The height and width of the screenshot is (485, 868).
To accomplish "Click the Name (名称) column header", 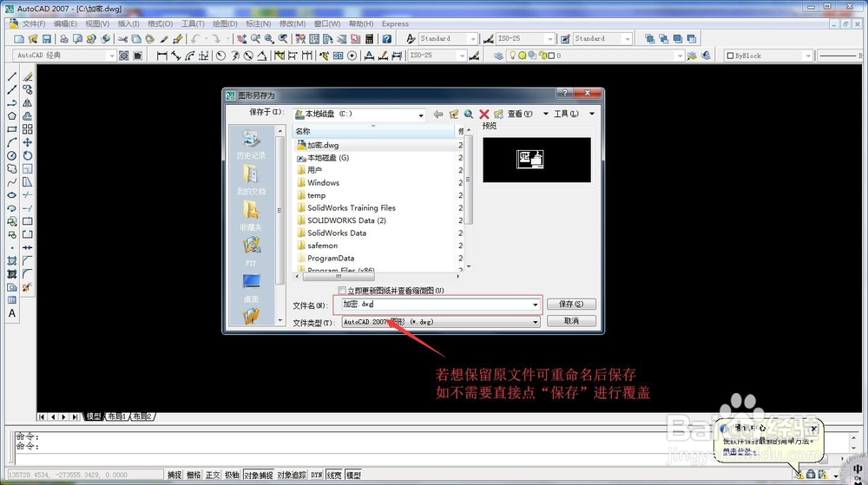I will (x=373, y=131).
